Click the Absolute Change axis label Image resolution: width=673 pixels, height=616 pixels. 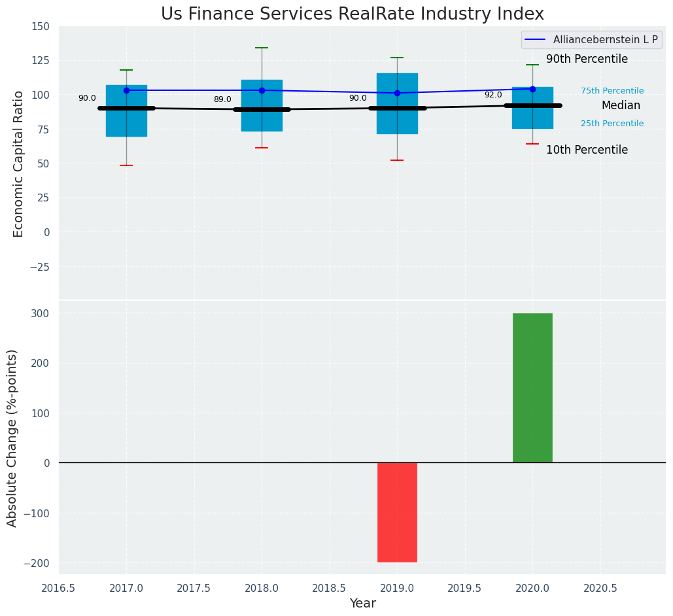click(x=12, y=437)
